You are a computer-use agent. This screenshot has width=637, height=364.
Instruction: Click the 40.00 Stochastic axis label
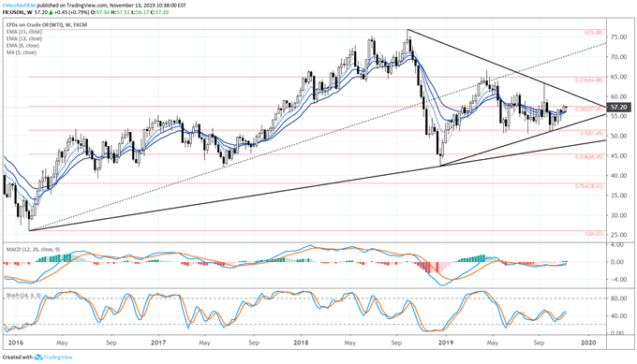pyautogui.click(x=618, y=315)
